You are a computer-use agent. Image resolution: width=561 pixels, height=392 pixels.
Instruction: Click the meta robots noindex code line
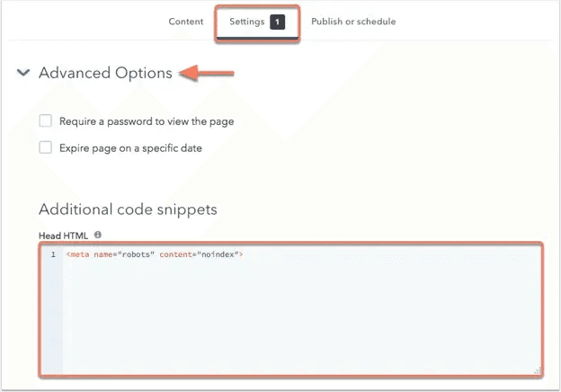155,254
